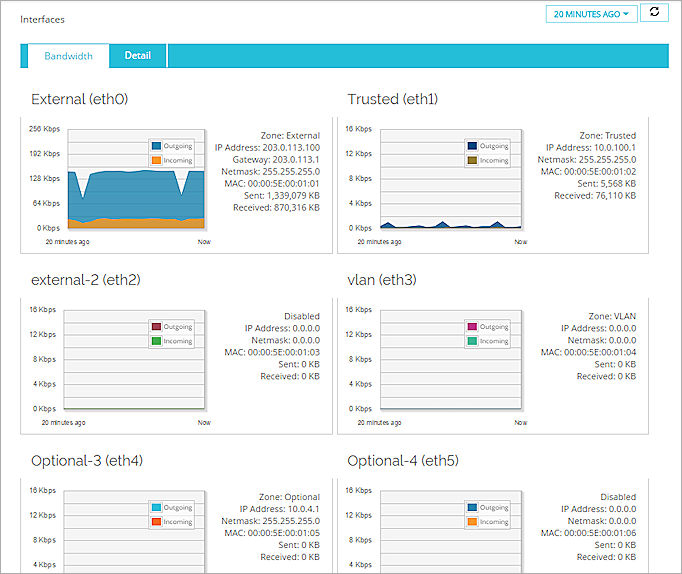This screenshot has width=682, height=574.
Task: Select MAC: 00:00:5E:00:01:05 text
Action: pyautogui.click(x=272, y=533)
